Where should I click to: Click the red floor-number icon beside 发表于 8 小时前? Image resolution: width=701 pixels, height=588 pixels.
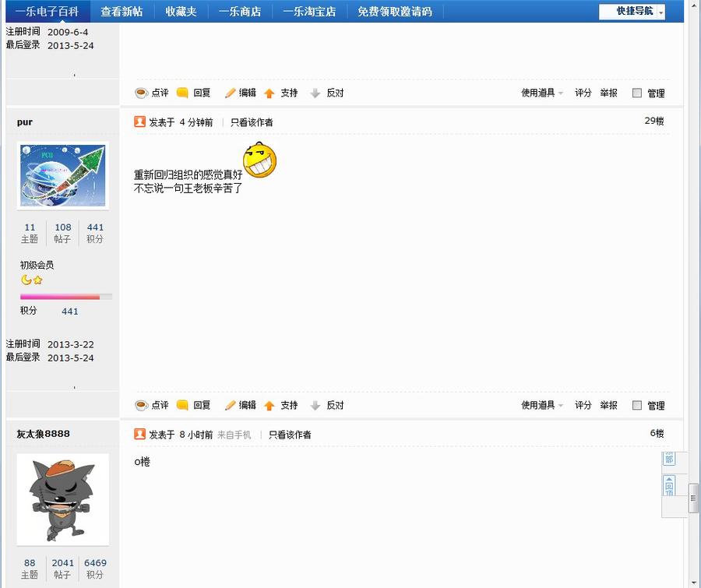pyautogui.click(x=139, y=434)
